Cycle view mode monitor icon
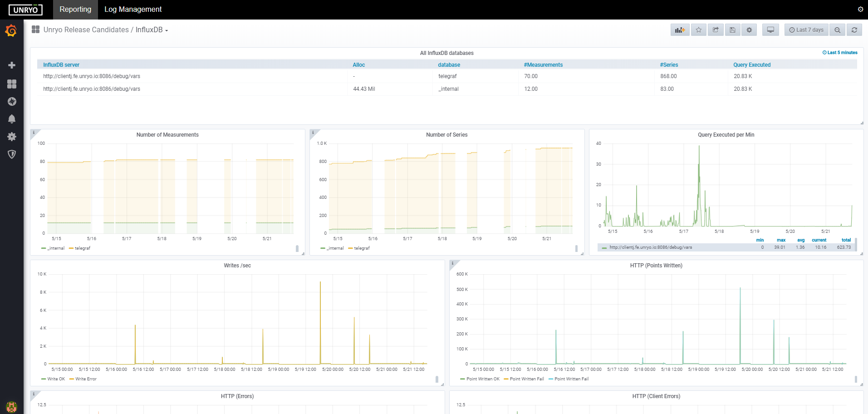868x414 pixels. [770, 30]
